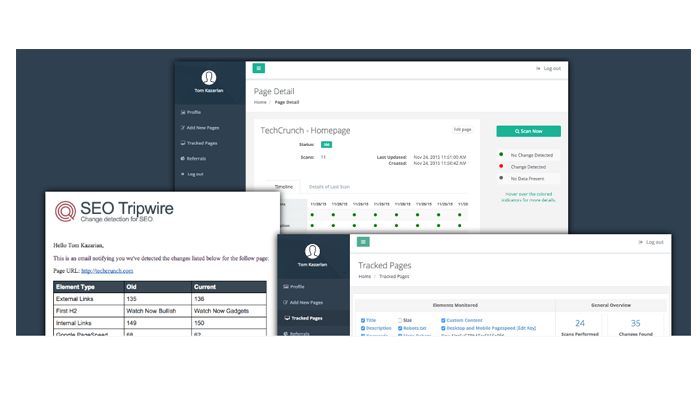Image resolution: width=700 pixels, height=420 pixels.
Task: Click the Elements Monitored header
Action: click(x=455, y=305)
